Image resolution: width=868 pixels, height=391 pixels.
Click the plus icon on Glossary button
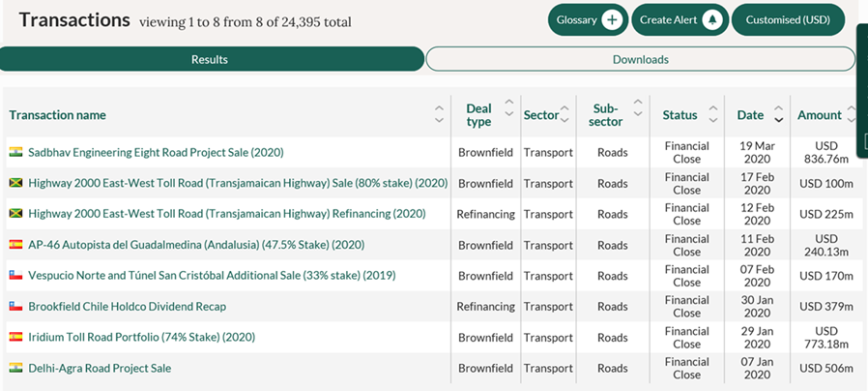click(612, 20)
